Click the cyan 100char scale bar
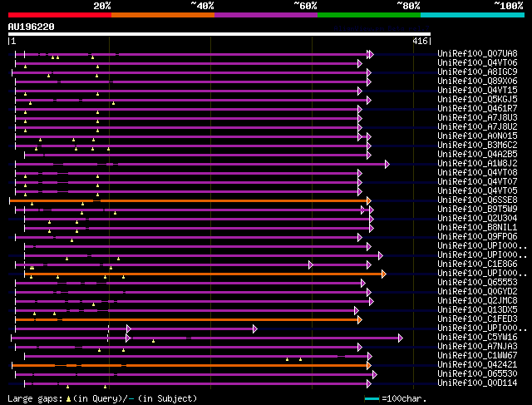532x405 pixels. 372,399
